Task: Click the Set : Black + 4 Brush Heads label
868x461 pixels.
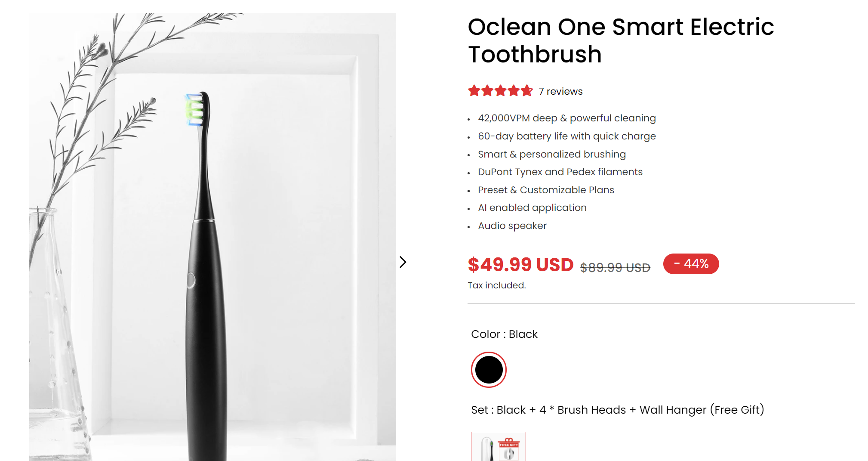Action: click(617, 410)
